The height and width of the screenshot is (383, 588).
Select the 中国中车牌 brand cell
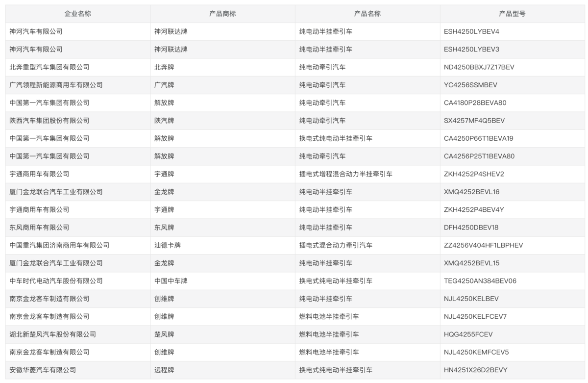[171, 281]
